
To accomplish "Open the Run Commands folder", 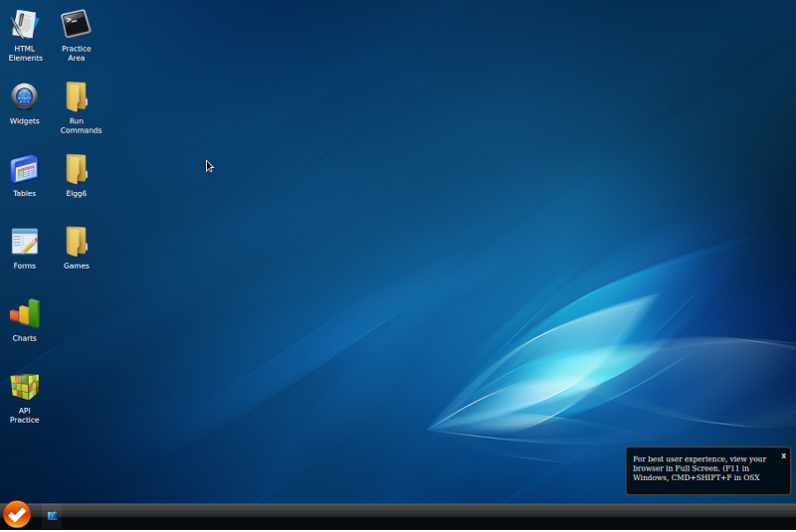I will (77, 96).
